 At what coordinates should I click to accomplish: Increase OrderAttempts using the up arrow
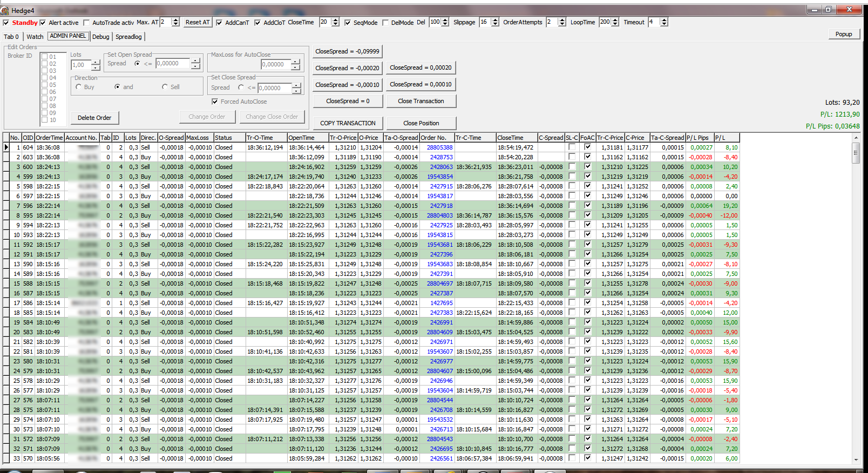(x=562, y=20)
